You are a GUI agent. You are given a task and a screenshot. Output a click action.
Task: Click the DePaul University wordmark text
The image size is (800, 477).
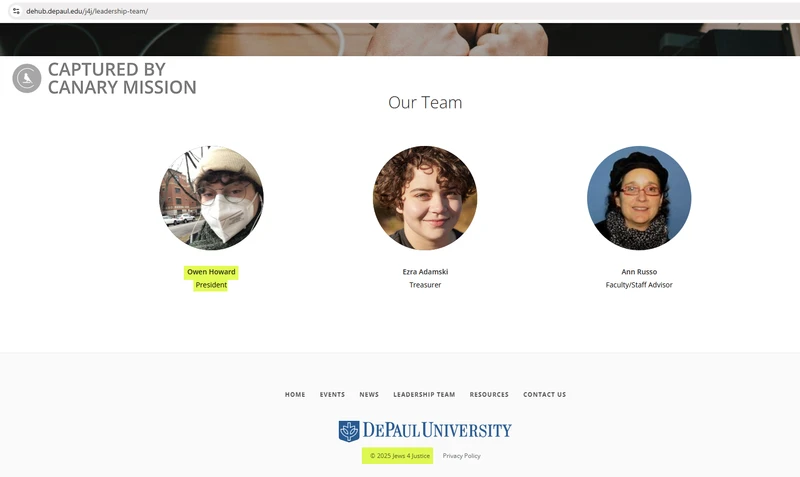pyautogui.click(x=437, y=430)
